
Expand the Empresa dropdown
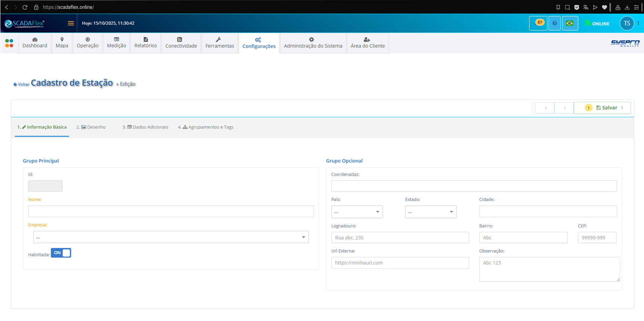click(171, 237)
